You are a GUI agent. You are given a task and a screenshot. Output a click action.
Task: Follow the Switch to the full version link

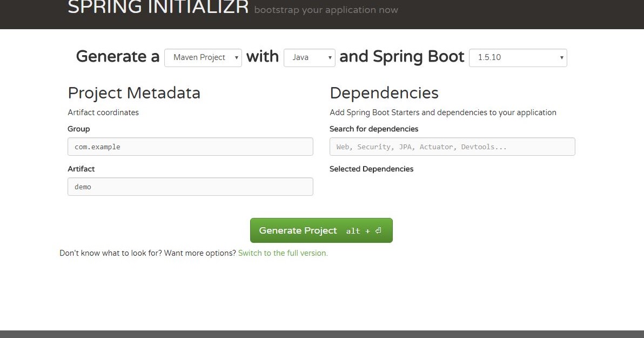pyautogui.click(x=283, y=253)
